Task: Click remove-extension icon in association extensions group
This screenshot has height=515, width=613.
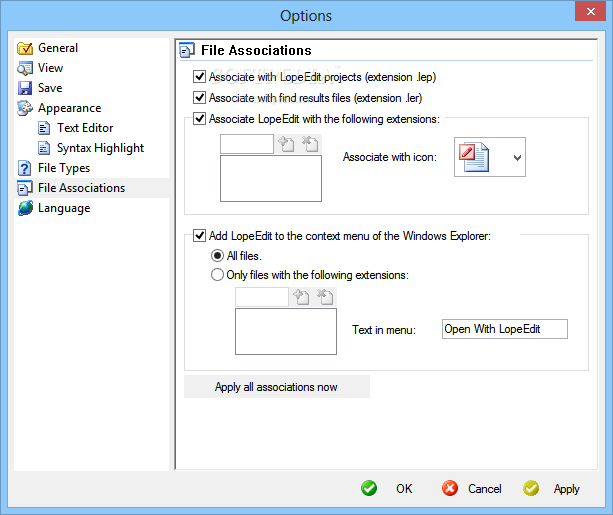Action: click(310, 144)
